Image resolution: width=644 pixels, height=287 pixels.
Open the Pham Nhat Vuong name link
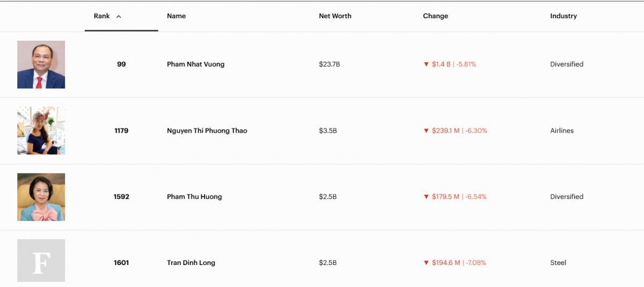[x=195, y=64]
